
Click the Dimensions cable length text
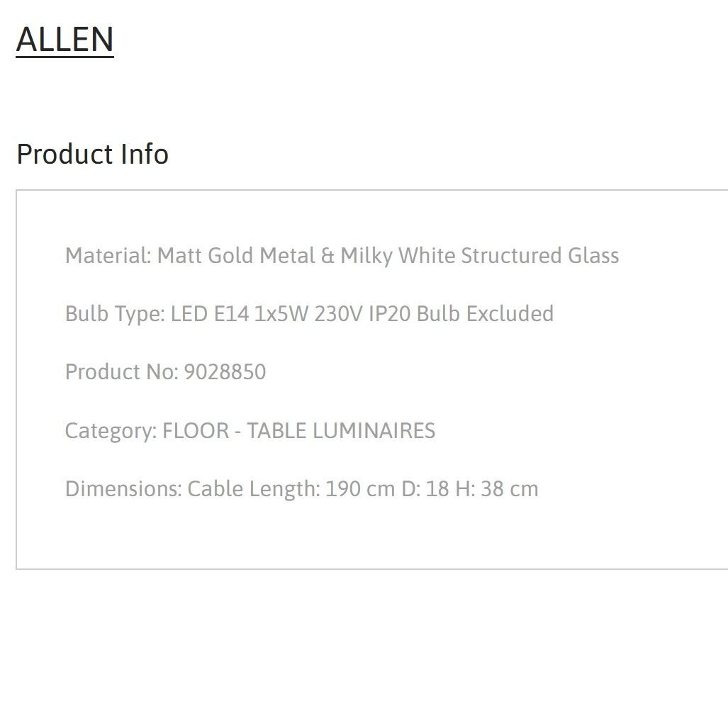(301, 489)
